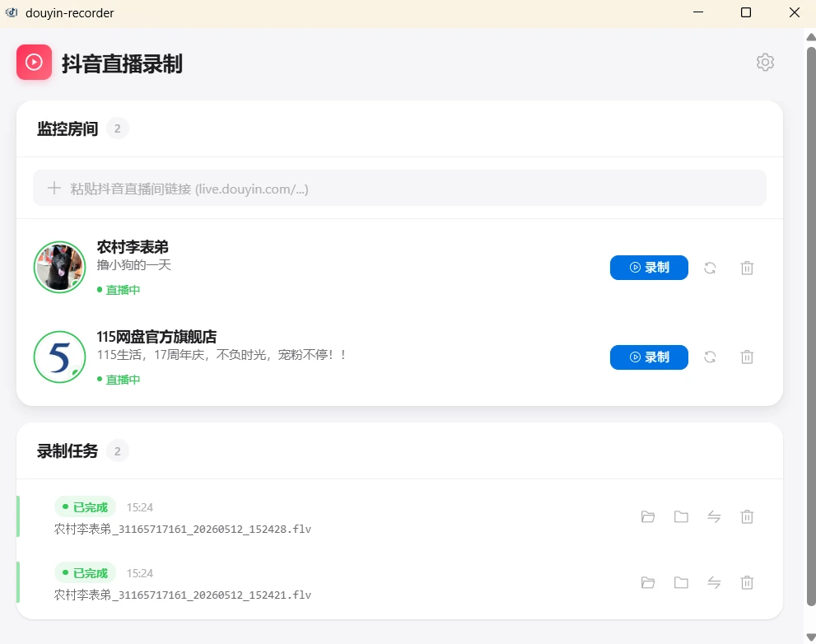Viewport: 816px width, 644px height.
Task: Select filename 农村李表弟_31165717161_20260512_152421.flv
Action: (183, 595)
